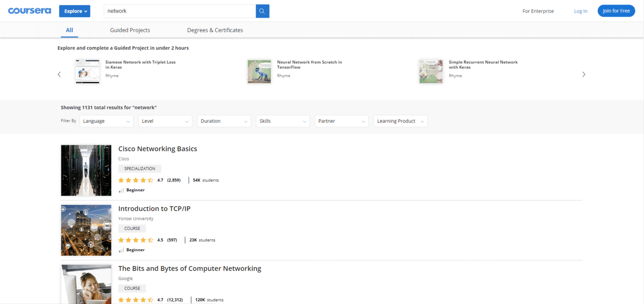Click Beginner level icon for Introduction to TCP/IP
Image resolution: width=644 pixels, height=304 pixels.
point(121,250)
